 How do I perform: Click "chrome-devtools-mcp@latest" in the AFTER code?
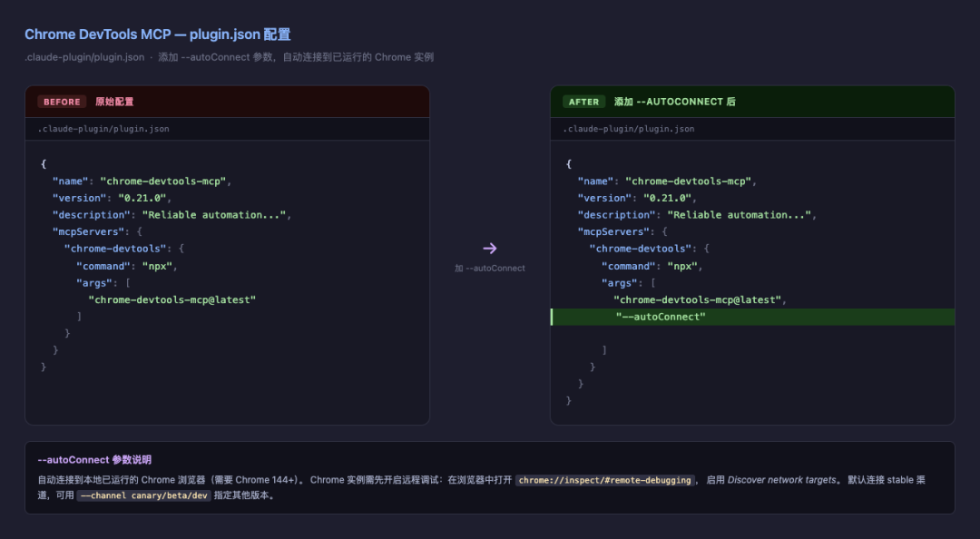(x=697, y=300)
